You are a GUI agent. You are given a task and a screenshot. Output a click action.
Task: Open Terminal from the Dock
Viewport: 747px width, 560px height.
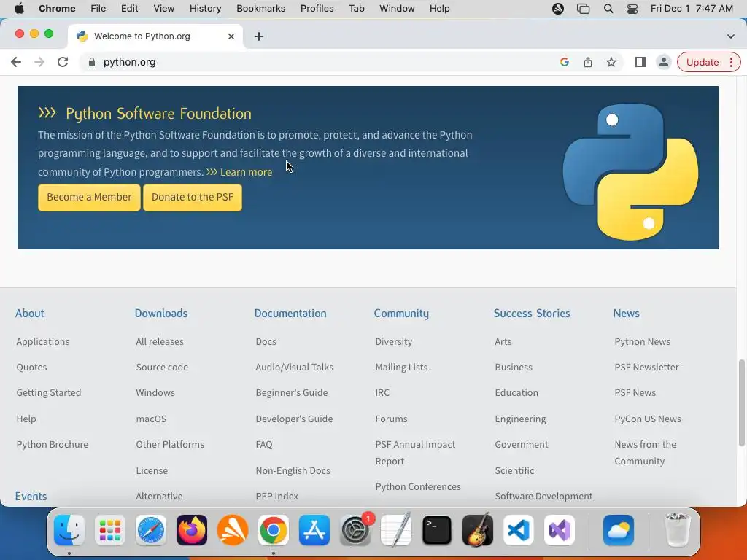[437, 530]
